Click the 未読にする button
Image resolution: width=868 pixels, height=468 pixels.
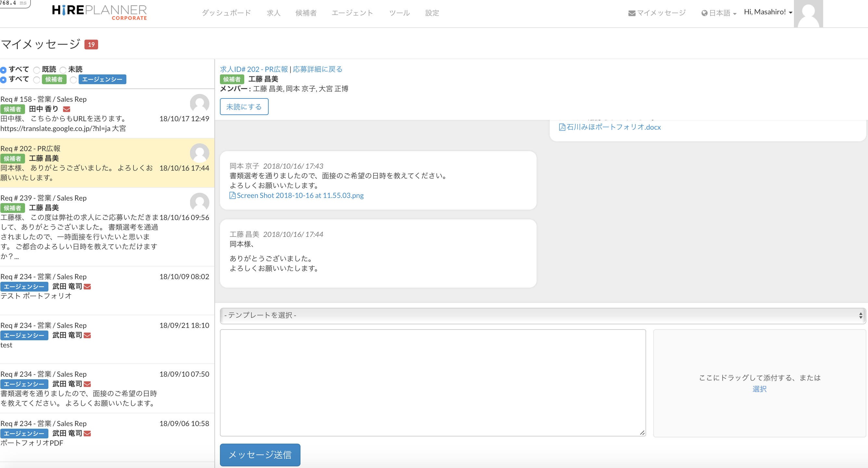coord(244,107)
